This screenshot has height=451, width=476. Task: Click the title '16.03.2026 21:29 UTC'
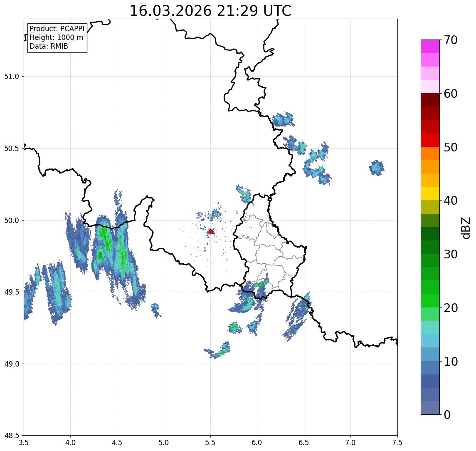point(210,11)
